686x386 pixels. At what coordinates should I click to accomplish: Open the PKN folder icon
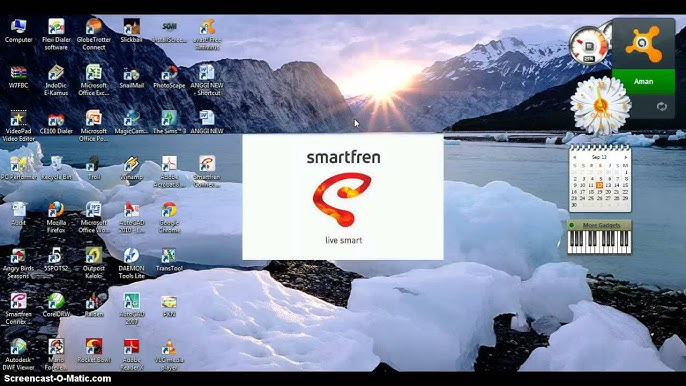coord(169,305)
